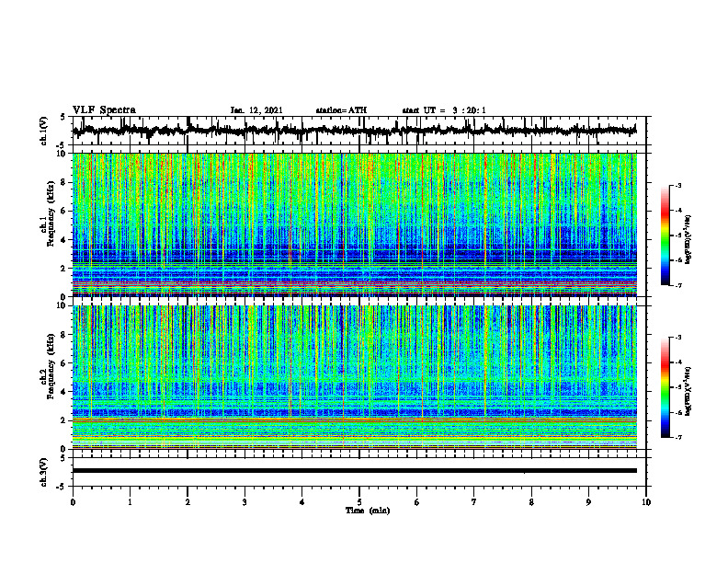Select the date text "Jan. 12, 2021"
The height and width of the screenshot is (563, 728).
(256, 110)
